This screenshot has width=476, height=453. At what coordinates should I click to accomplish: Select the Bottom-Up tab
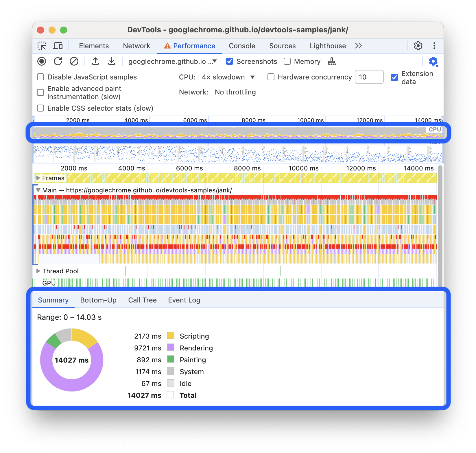pos(98,300)
